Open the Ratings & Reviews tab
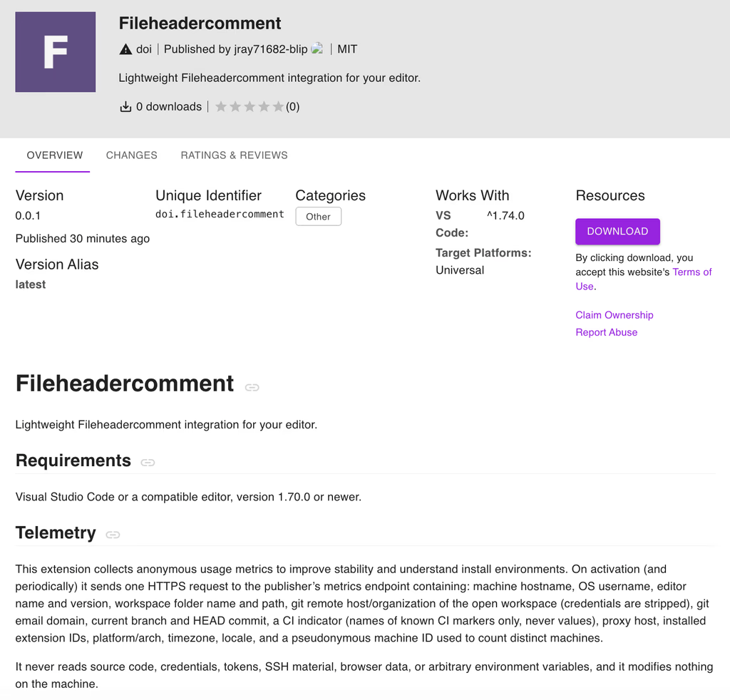 [234, 155]
